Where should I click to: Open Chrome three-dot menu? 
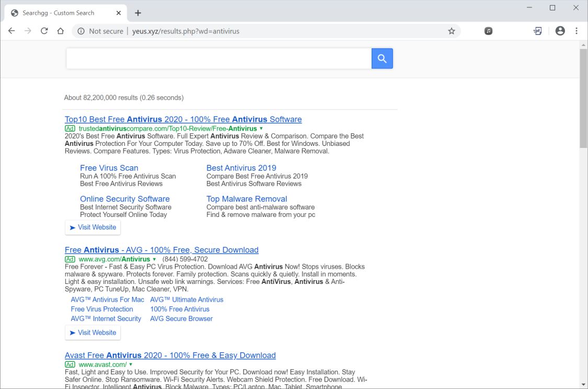577,31
